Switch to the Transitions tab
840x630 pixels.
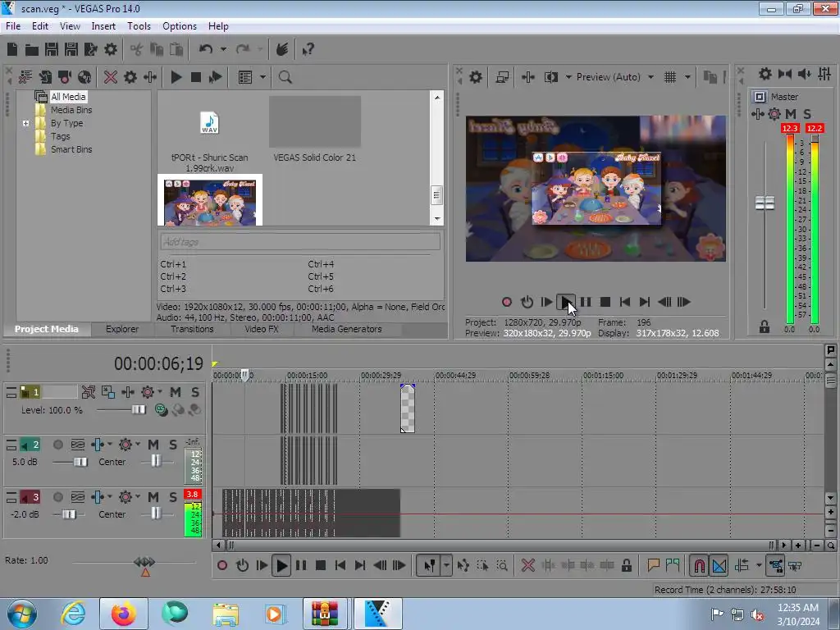click(x=192, y=329)
